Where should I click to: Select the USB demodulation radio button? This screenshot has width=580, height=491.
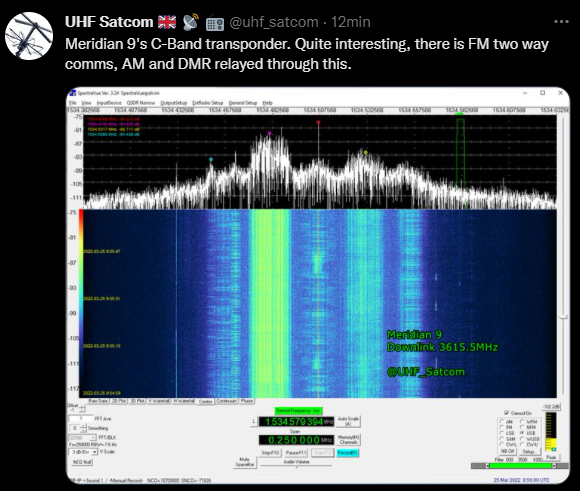coord(522,433)
